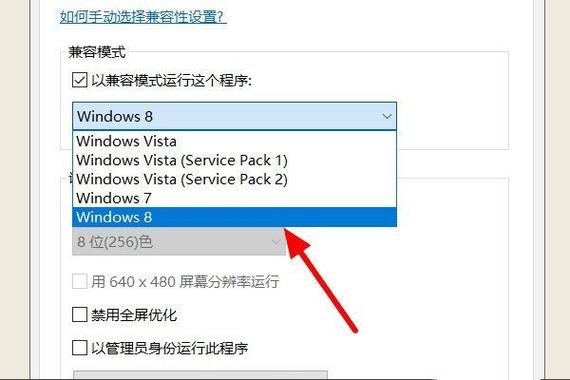Enable the 禁用全屏优化 checkbox
570x380 pixels.
pos(80,315)
